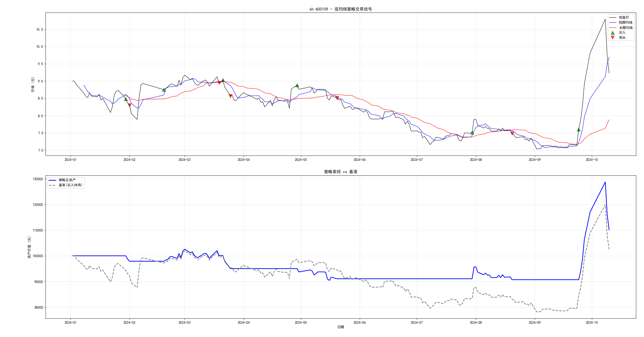The width and height of the screenshot is (644, 337).
Task: Click the red sell triangle in legend
Action: (613, 37)
